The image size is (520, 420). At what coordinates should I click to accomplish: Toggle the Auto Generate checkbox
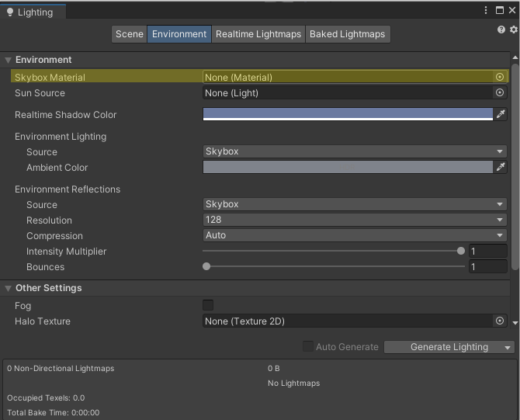pyautogui.click(x=308, y=346)
